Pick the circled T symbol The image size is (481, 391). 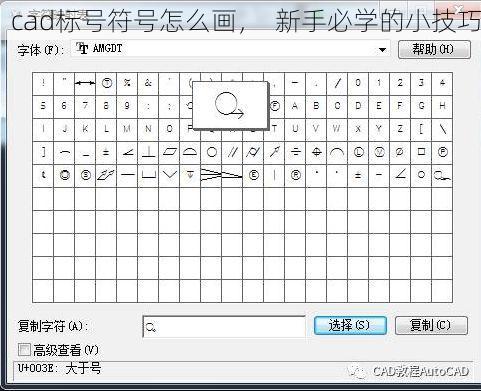tap(107, 83)
